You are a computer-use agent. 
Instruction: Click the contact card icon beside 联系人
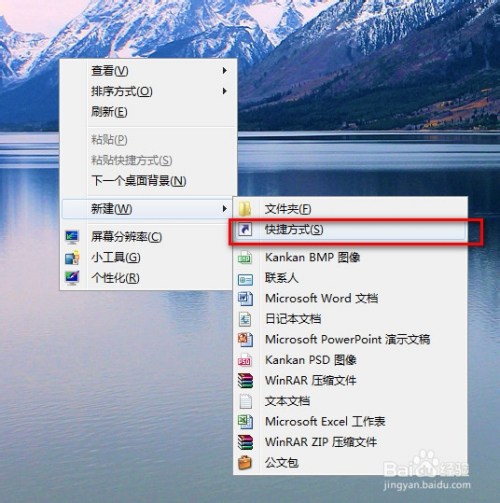(245, 279)
